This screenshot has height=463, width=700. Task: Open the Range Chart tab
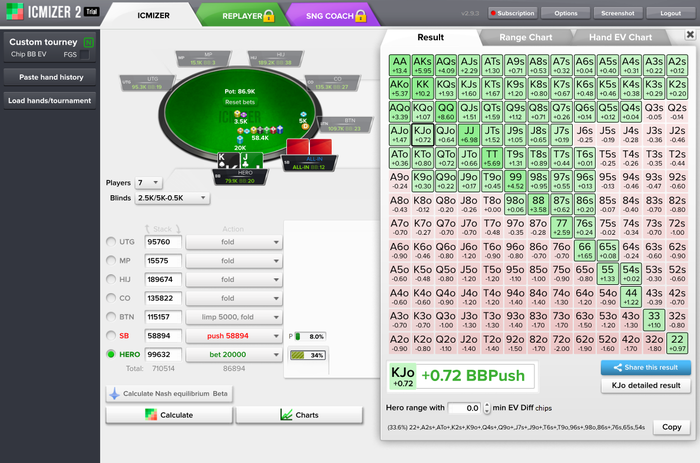coord(525,38)
